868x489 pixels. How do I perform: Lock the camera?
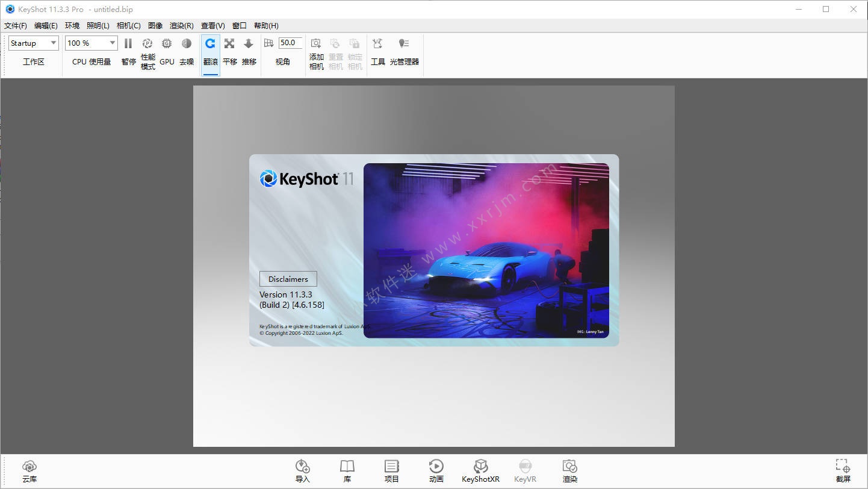click(355, 54)
